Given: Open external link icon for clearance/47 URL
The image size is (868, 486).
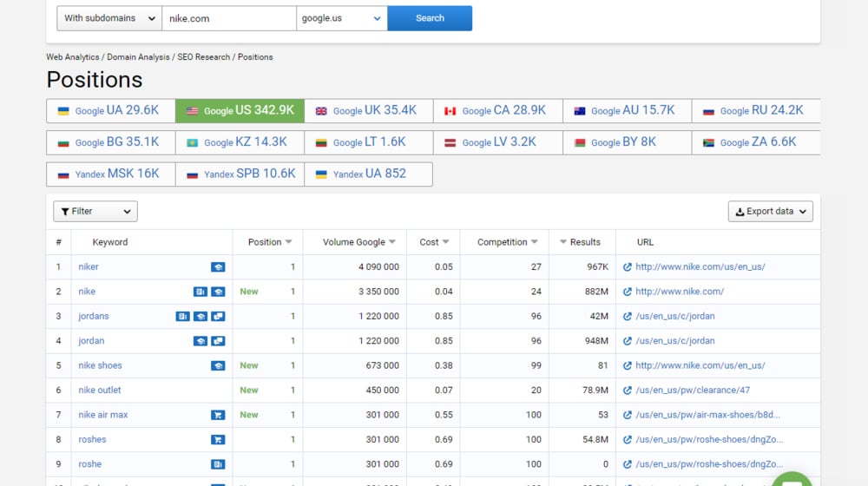Looking at the screenshot, I should pos(628,391).
